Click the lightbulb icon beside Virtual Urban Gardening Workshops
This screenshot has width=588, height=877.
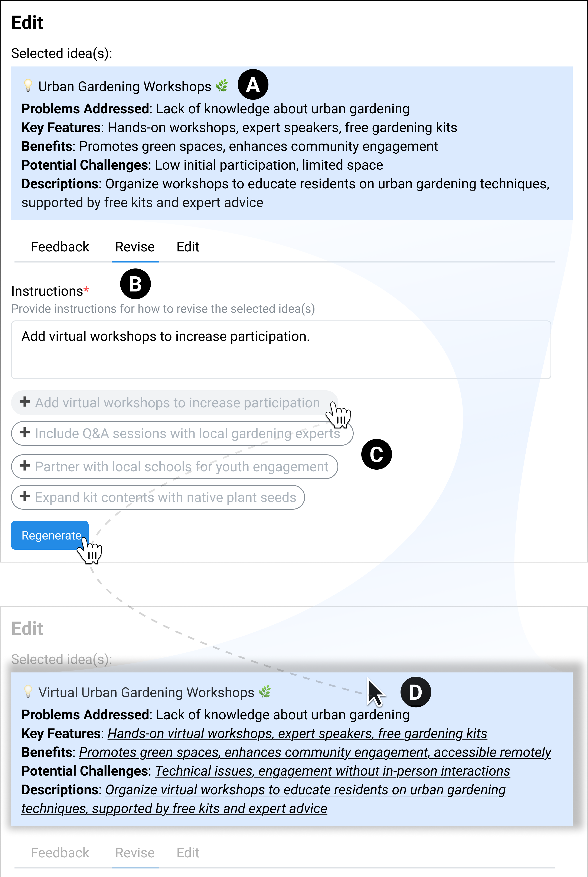28,692
